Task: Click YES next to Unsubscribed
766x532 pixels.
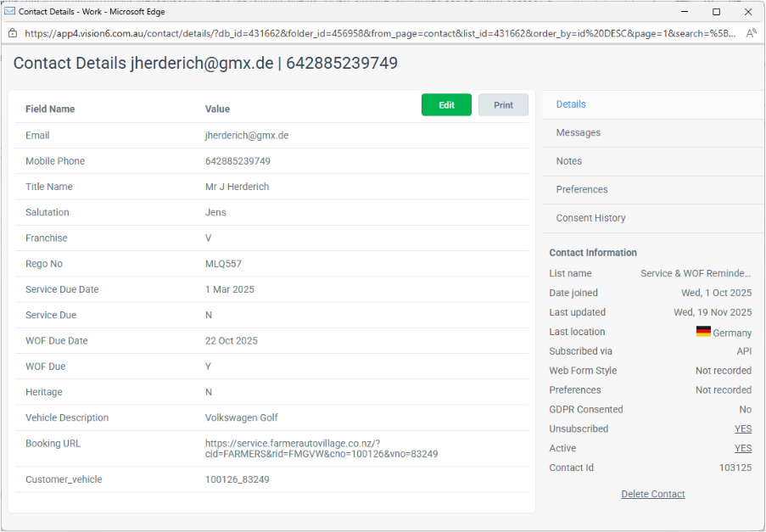Action: (x=743, y=428)
